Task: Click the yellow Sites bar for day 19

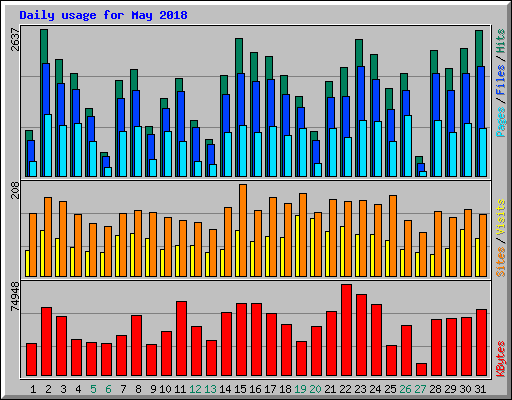Action: pyautogui.click(x=297, y=246)
